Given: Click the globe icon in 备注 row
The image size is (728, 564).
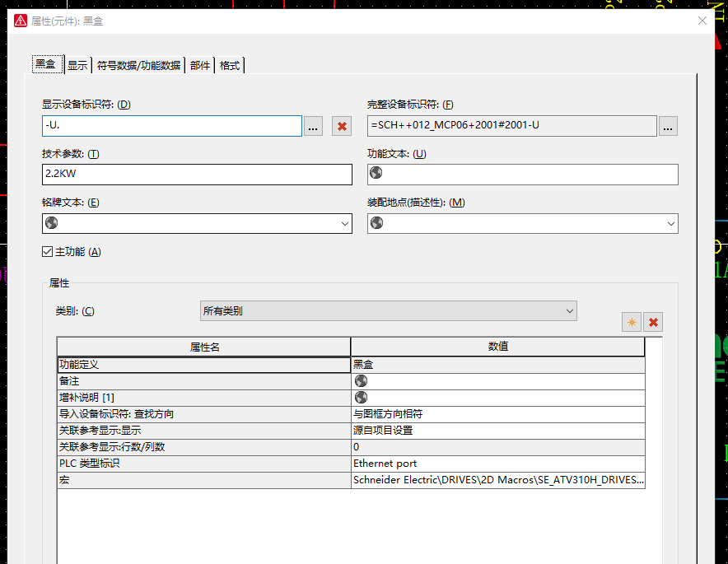Looking at the screenshot, I should tap(361, 381).
